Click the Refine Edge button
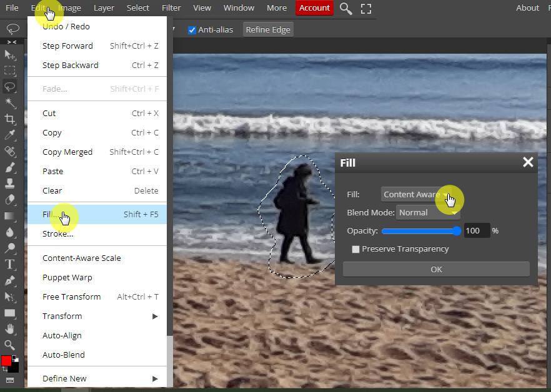 pyautogui.click(x=268, y=30)
